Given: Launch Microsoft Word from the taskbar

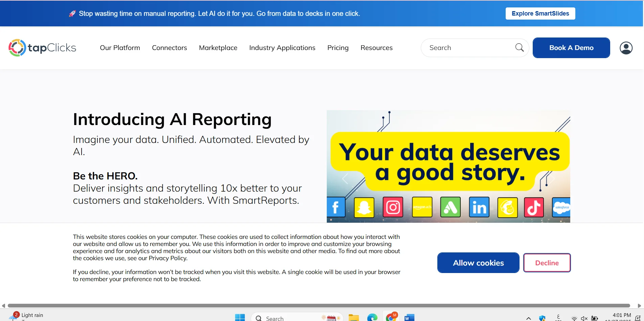Looking at the screenshot, I should pos(409,318).
